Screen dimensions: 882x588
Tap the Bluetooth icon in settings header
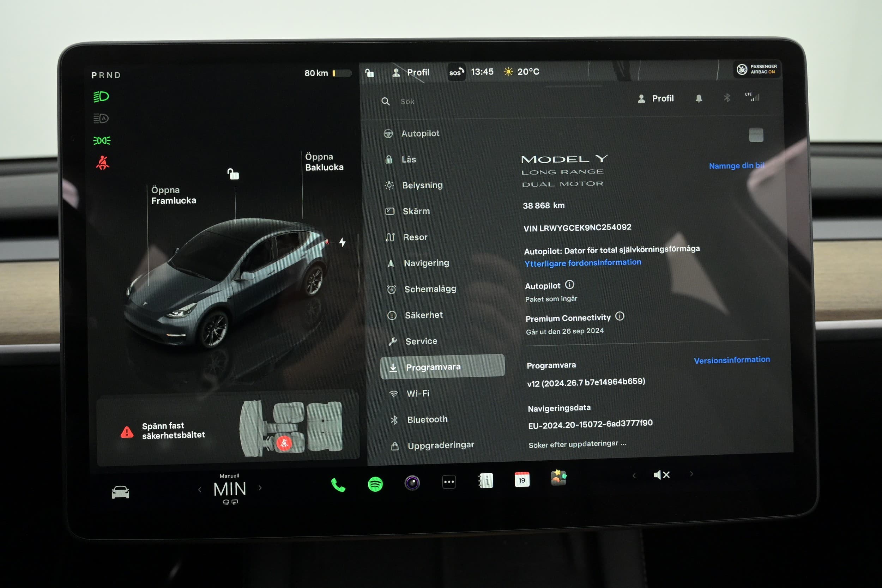point(727,98)
